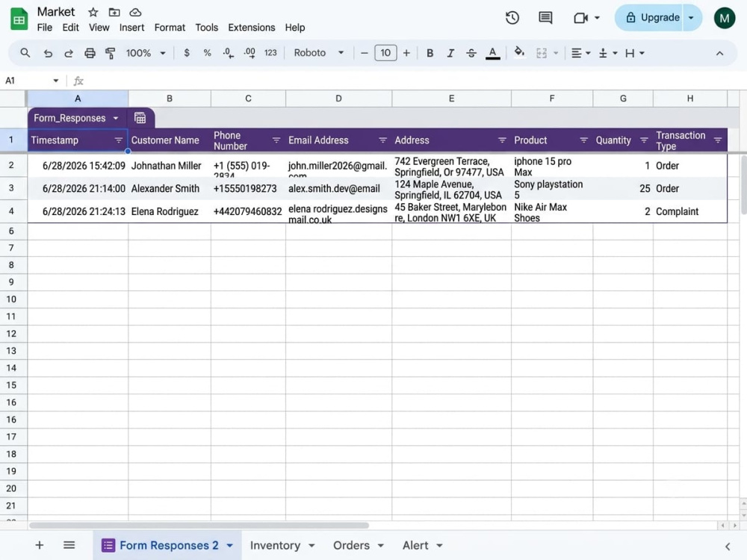747x560 pixels.
Task: Open the Form Responses 2 tab menu arrow
Action: (x=229, y=546)
